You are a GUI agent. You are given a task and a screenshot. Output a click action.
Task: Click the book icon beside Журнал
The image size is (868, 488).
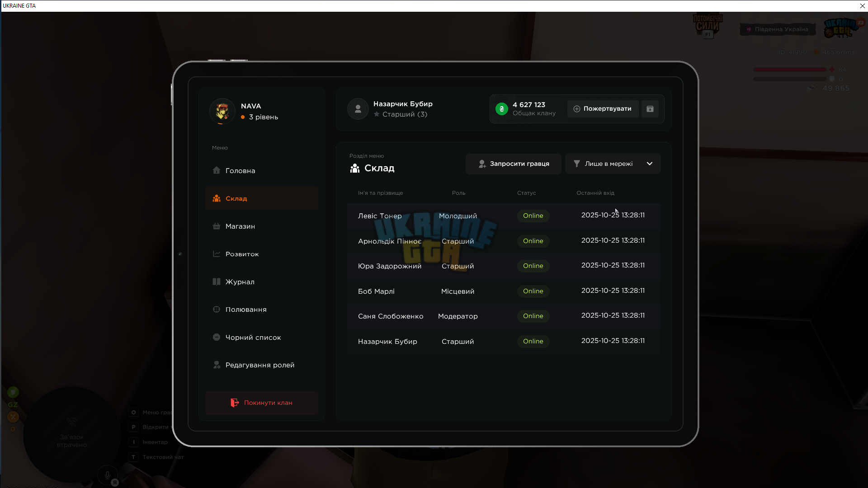217,282
